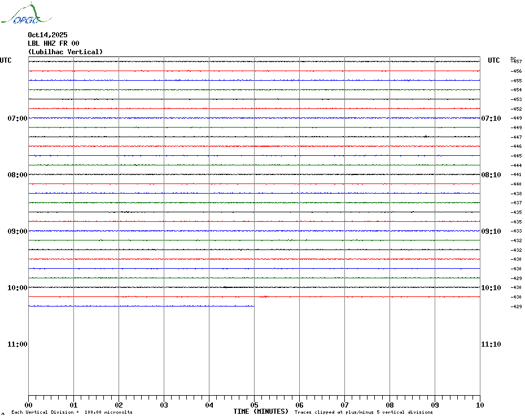Click the 10 minute axis label
The width and height of the screenshot is (525, 420).
pos(480,405)
